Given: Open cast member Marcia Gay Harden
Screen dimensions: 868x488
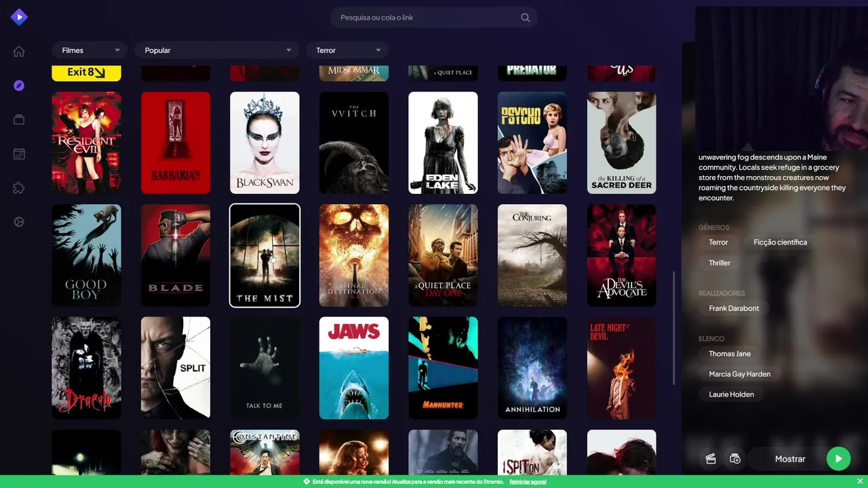Looking at the screenshot, I should pyautogui.click(x=739, y=374).
